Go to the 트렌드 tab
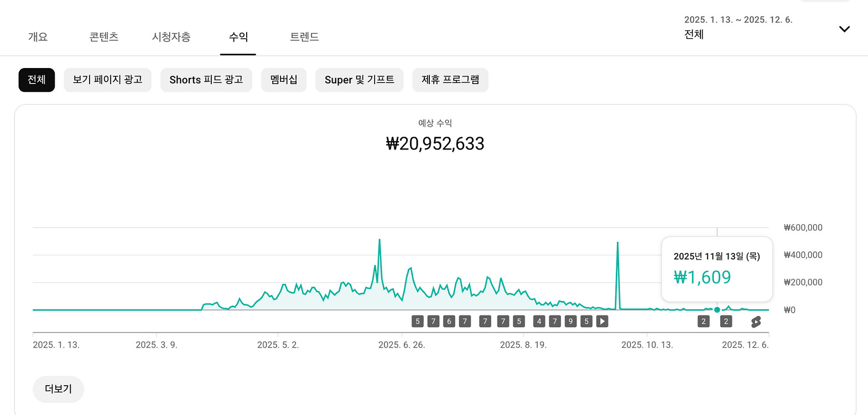Screen dimensions: 868x415 pyautogui.click(x=304, y=37)
